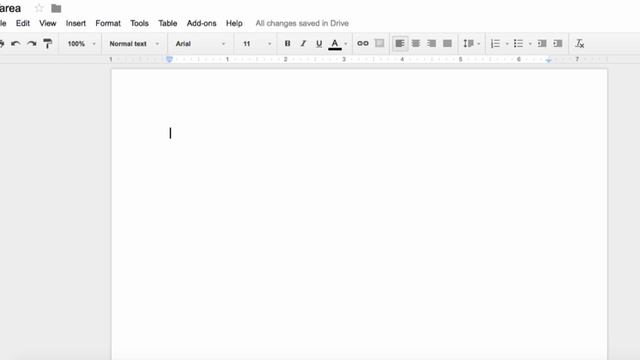Open the Format menu
640x360 pixels.
108,23
